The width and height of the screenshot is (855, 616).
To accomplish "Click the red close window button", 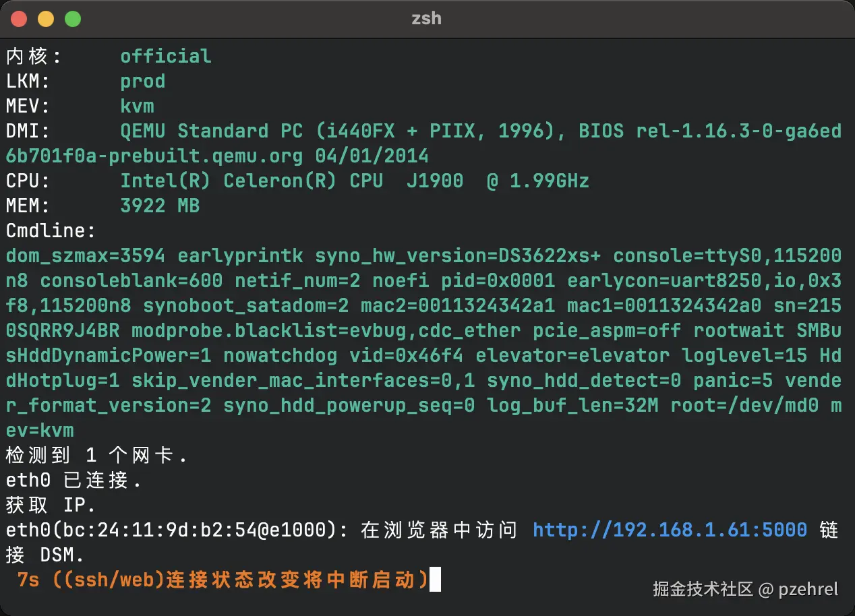I will (19, 19).
